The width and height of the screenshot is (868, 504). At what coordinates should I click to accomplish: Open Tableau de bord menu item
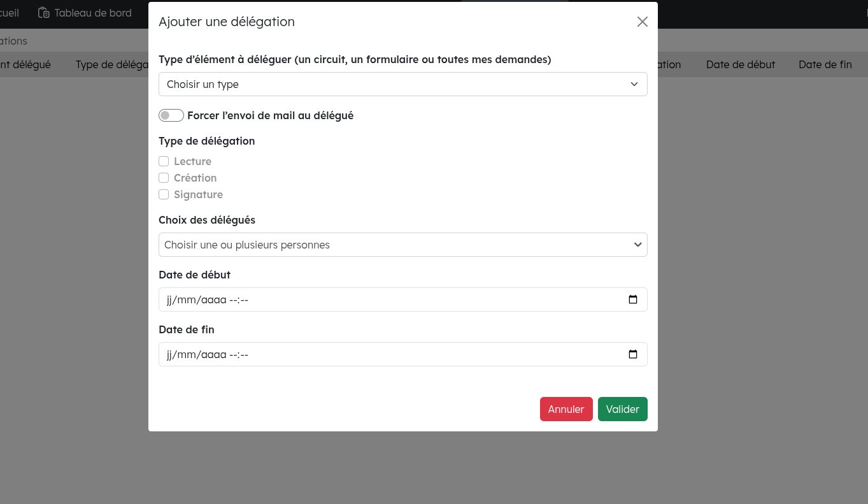point(92,13)
